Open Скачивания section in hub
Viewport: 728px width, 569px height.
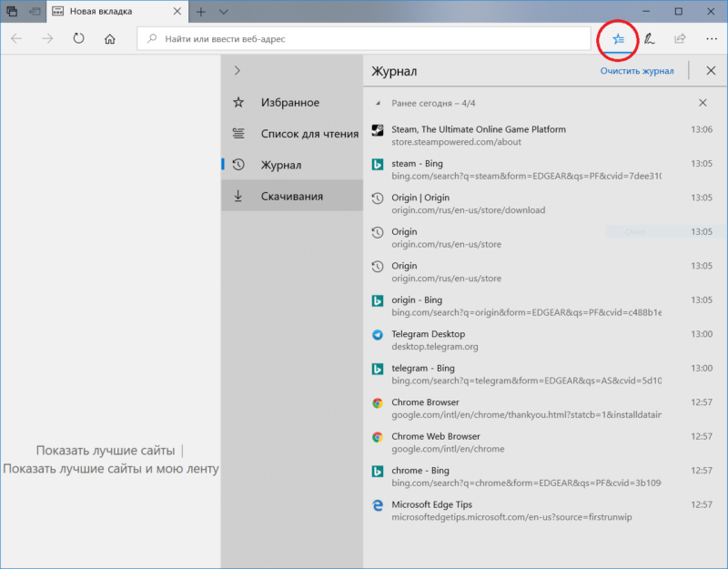click(291, 196)
